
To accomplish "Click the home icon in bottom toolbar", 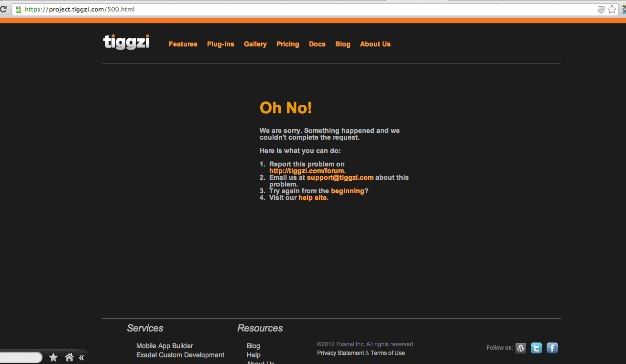I will pos(69,357).
